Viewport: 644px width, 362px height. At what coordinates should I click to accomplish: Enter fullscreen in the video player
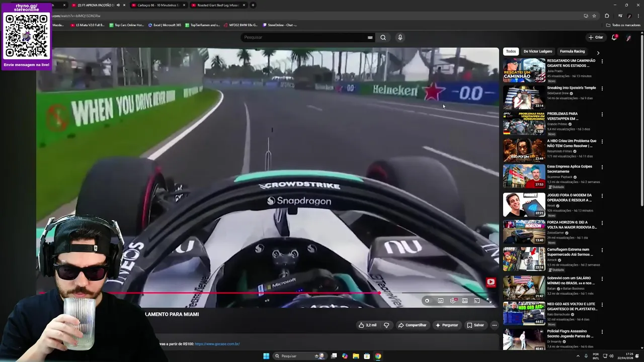click(x=489, y=301)
